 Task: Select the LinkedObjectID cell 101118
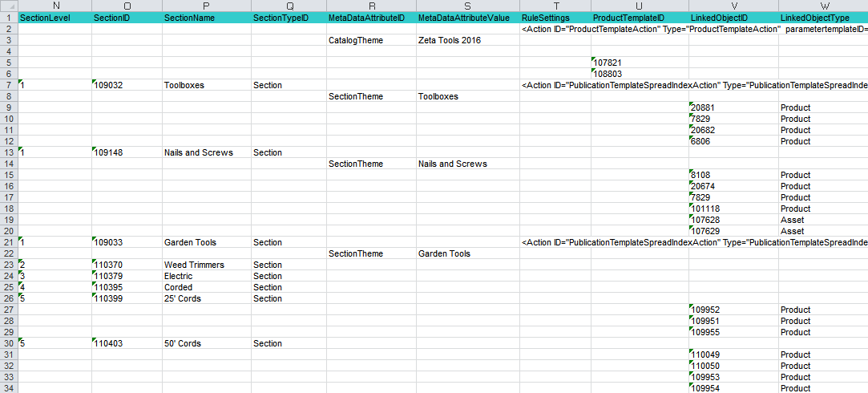coord(733,209)
